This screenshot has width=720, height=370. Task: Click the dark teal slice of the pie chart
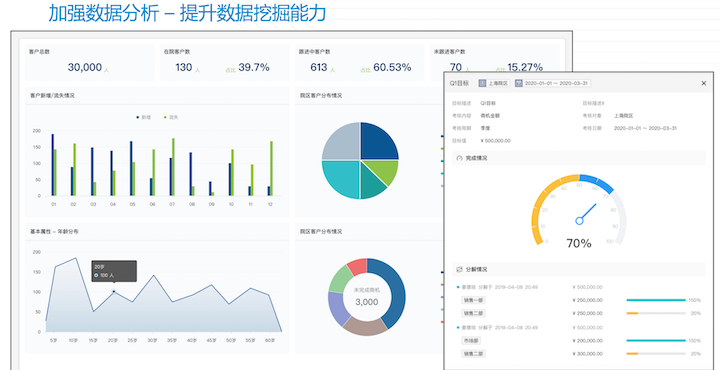371,185
